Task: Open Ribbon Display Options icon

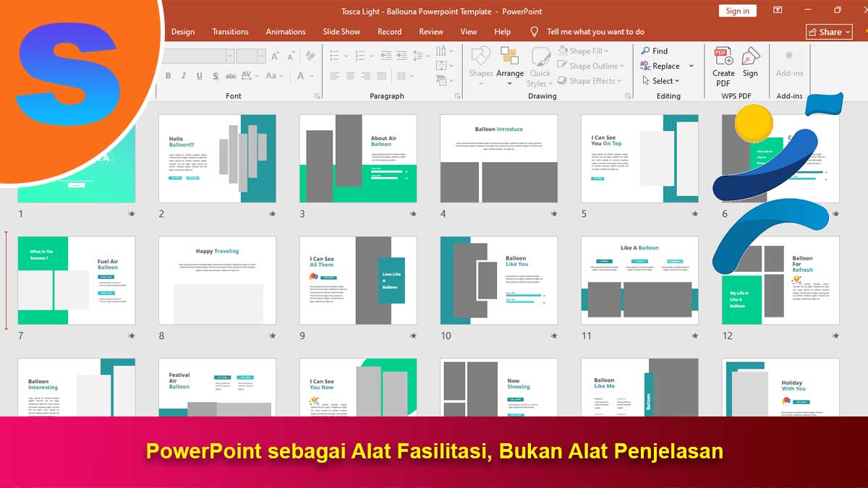Action: [778, 10]
